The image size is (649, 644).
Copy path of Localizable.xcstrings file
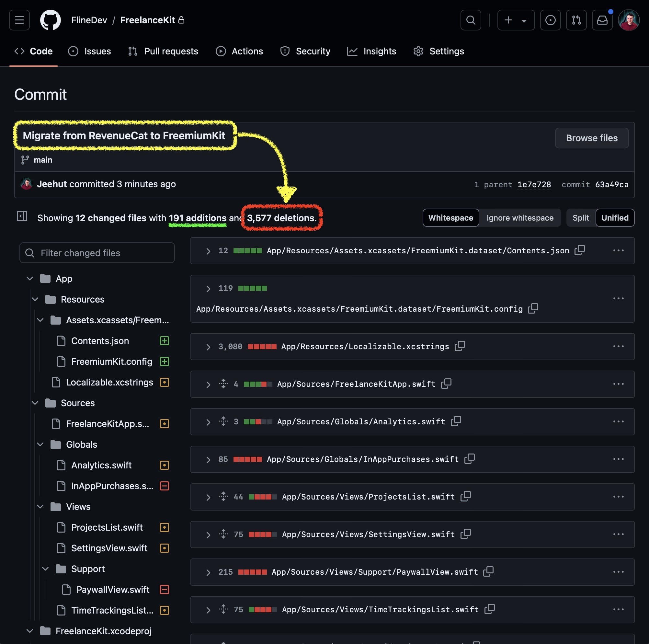click(x=460, y=346)
